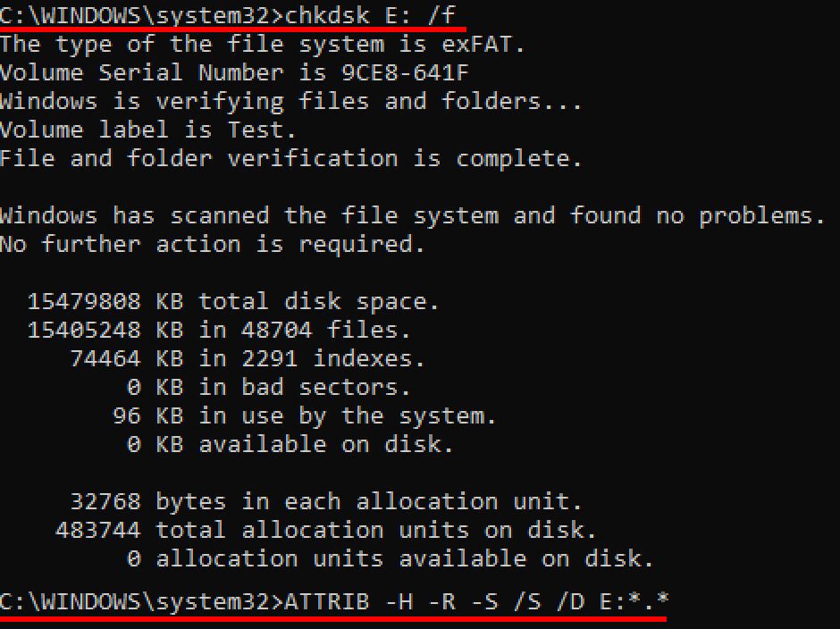Click 'No further action is required' line

[x=212, y=244]
